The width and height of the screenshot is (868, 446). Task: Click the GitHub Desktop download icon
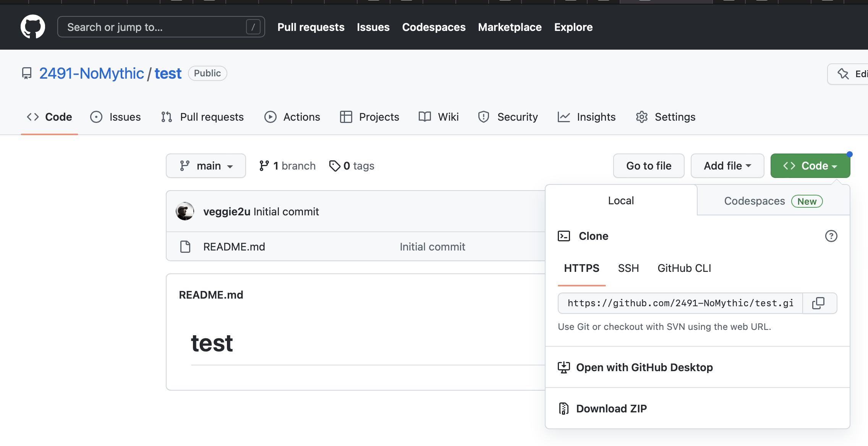pyautogui.click(x=564, y=367)
